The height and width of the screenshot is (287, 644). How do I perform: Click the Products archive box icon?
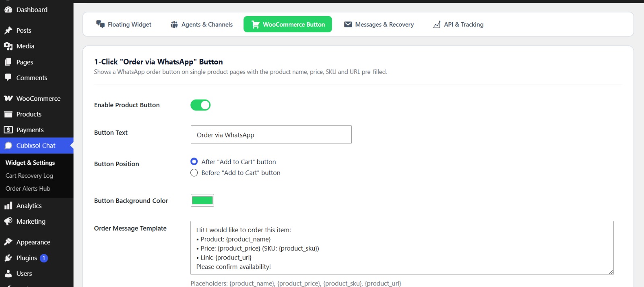click(x=8, y=114)
